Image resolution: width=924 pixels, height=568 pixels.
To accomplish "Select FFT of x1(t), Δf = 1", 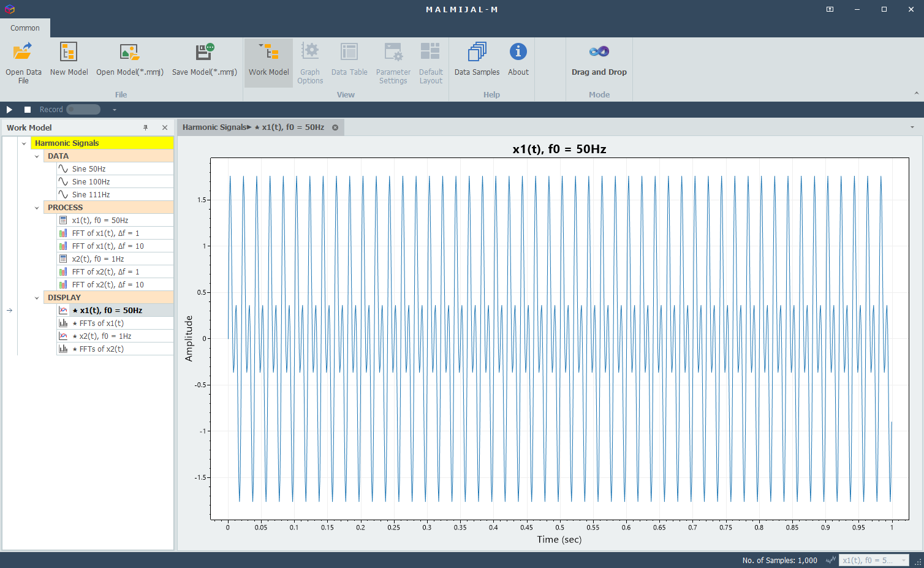I will coord(115,233).
